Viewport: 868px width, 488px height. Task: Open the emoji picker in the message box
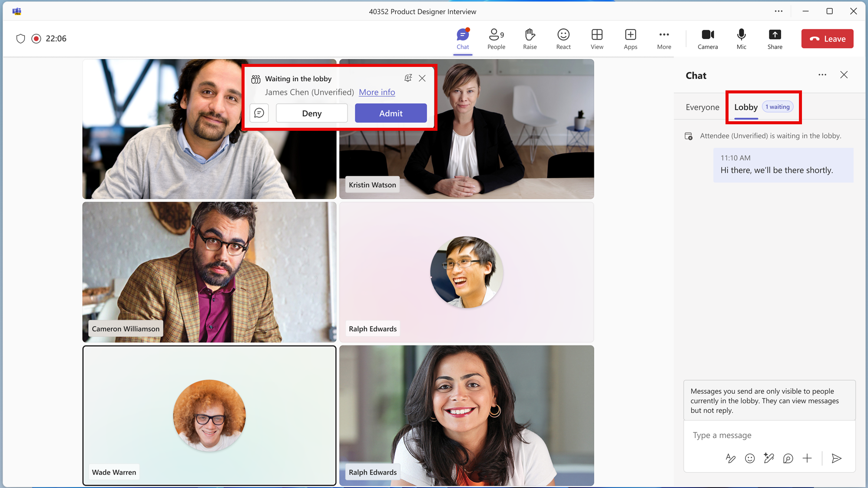click(x=750, y=458)
